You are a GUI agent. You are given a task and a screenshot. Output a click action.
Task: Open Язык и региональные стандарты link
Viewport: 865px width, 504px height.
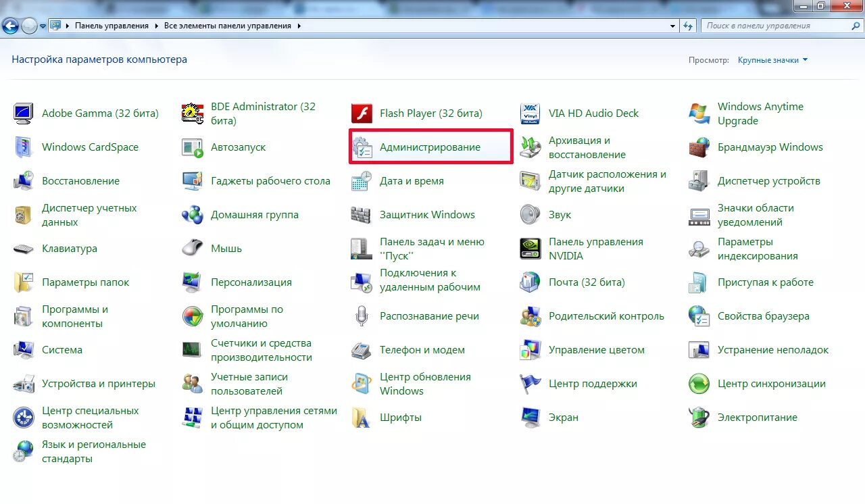coord(94,451)
